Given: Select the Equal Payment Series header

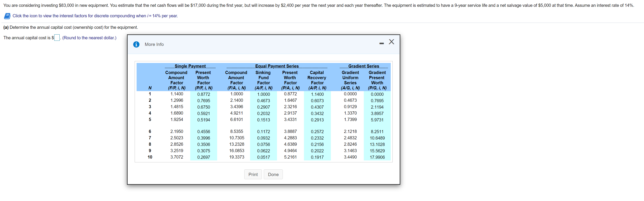Looking at the screenshot, I should [x=277, y=66].
